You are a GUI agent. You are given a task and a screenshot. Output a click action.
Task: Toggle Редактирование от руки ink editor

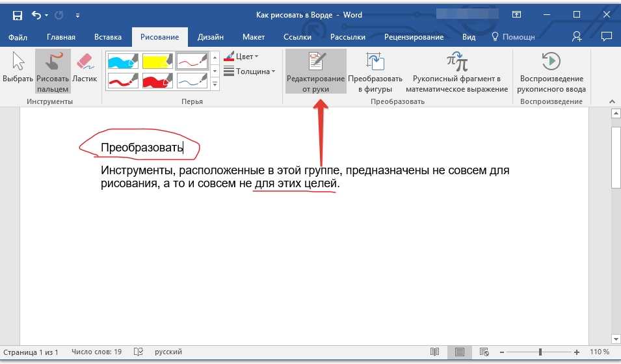[x=315, y=71]
